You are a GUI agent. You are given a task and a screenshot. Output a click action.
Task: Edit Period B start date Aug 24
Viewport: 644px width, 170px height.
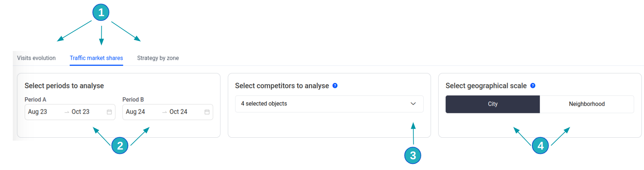135,112
